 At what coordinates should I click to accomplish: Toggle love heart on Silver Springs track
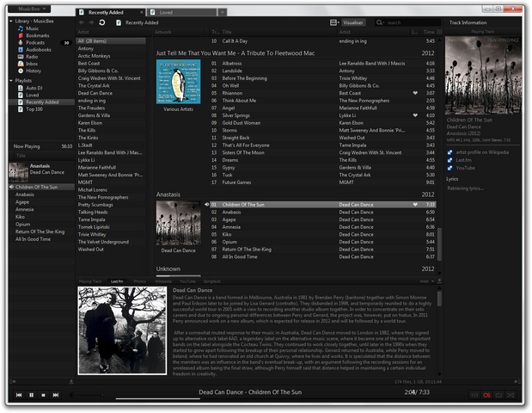point(415,115)
